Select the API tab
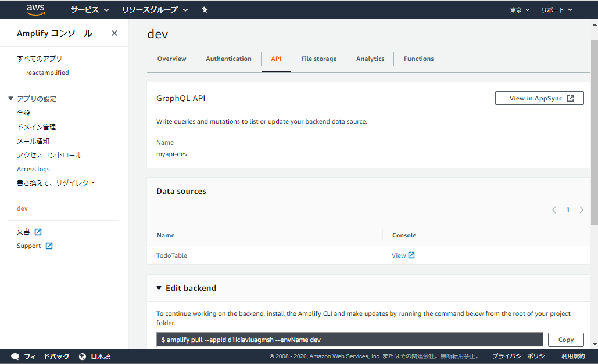 [x=276, y=59]
